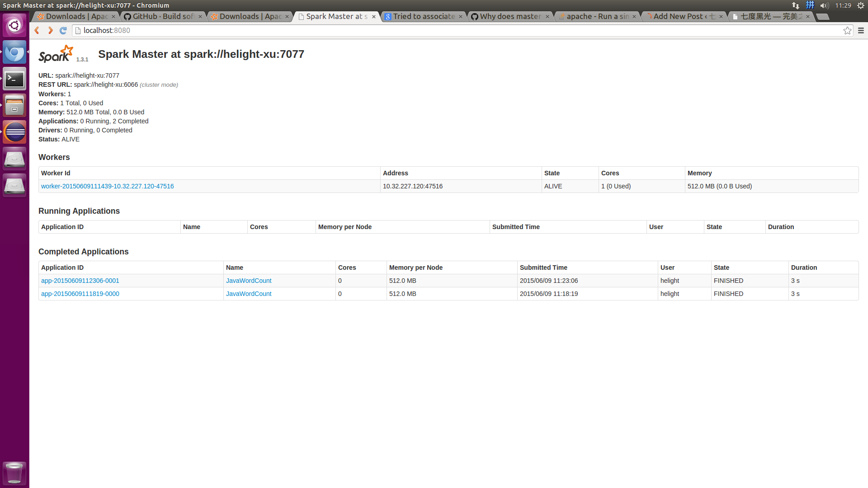Launch Eclipse IDE from dock
Screen dimensions: 868x488
pos(14,132)
